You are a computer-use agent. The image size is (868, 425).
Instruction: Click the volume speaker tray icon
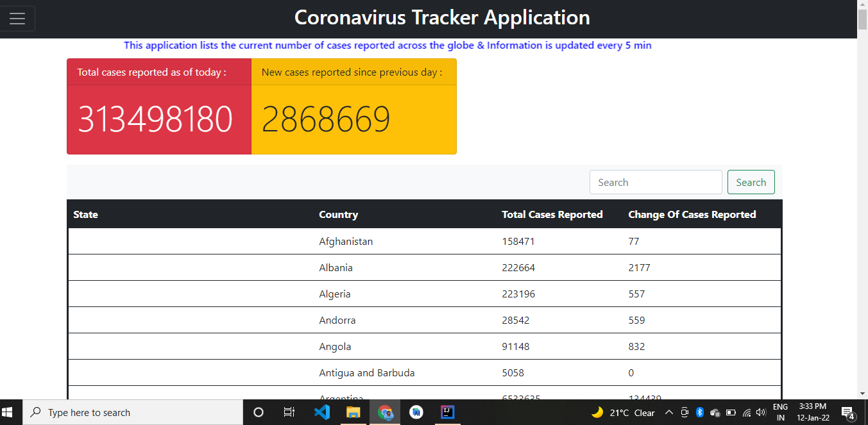point(762,412)
